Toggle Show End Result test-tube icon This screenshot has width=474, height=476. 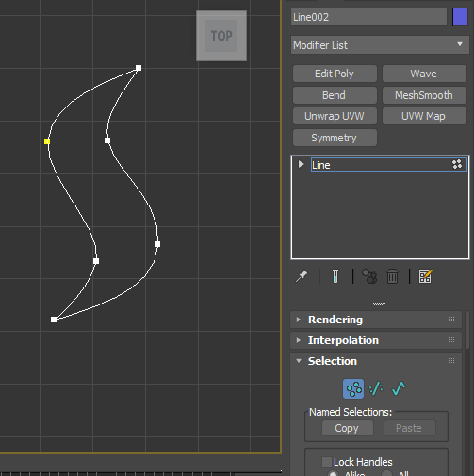[335, 276]
